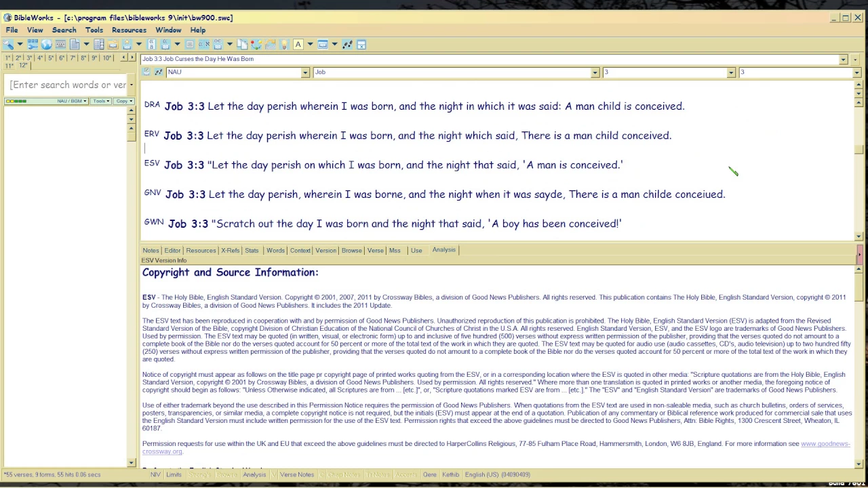Image resolution: width=868 pixels, height=488 pixels.
Task: Toggle Verse Notes in status bar
Action: 296,474
